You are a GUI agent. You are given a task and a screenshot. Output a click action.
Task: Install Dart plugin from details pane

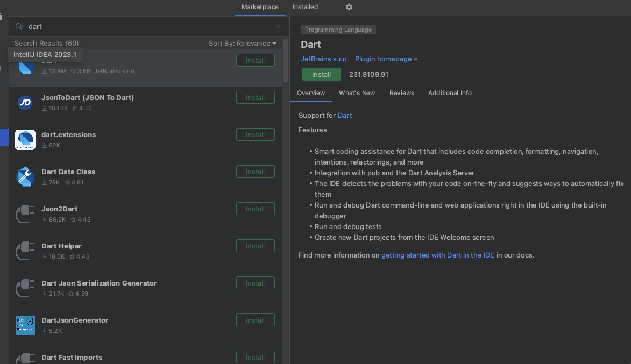point(321,74)
